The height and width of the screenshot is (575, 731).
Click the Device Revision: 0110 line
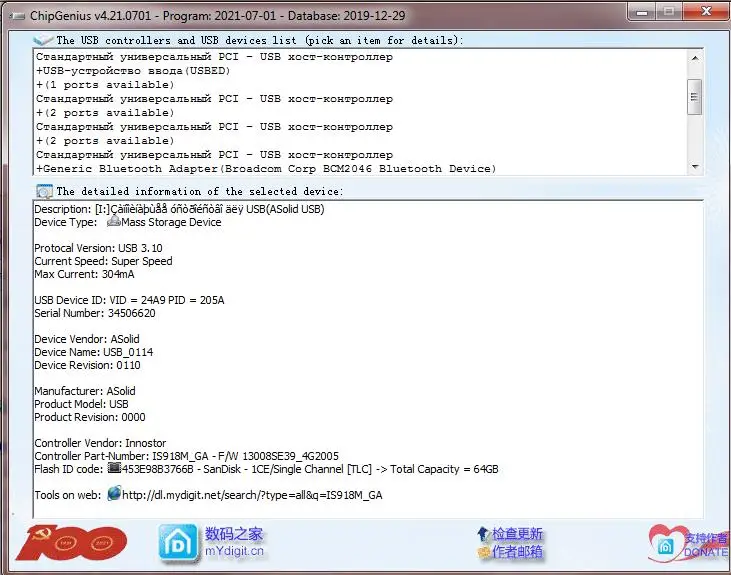point(87,365)
